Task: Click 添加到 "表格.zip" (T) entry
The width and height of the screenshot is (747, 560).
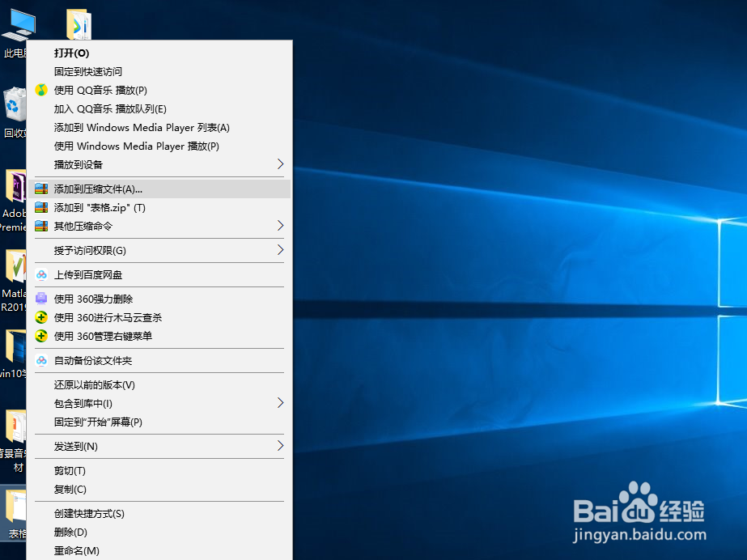Action: click(159, 208)
